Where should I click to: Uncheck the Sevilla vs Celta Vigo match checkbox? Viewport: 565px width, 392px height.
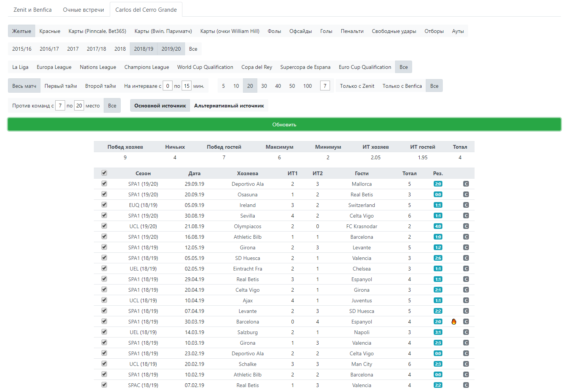pyautogui.click(x=104, y=215)
